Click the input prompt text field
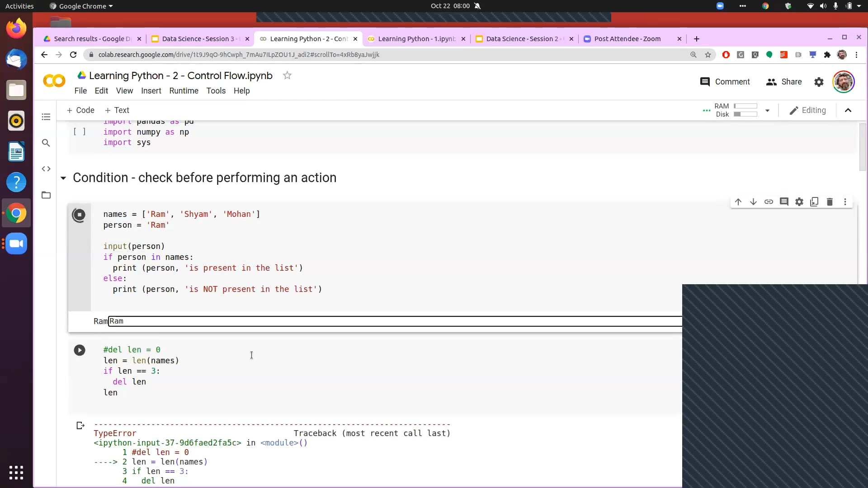The width and height of the screenshot is (868, 488). tap(395, 321)
